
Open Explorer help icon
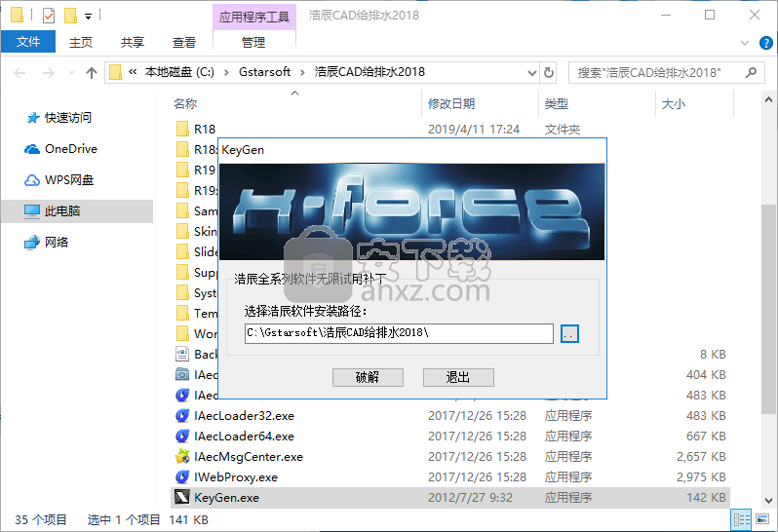click(x=765, y=43)
